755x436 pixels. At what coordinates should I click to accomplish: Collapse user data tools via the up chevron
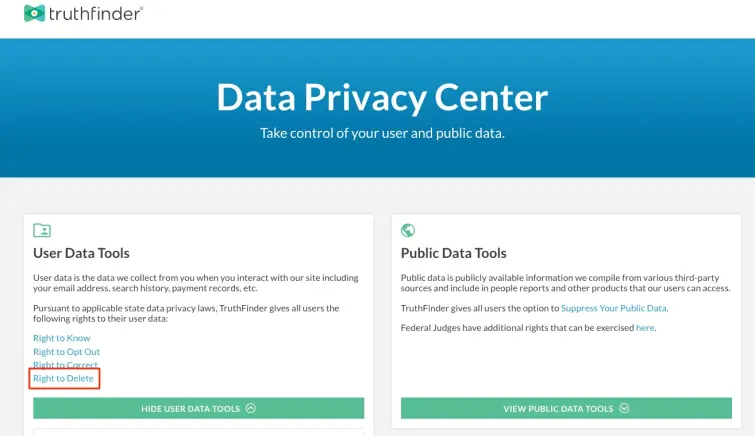pos(251,408)
